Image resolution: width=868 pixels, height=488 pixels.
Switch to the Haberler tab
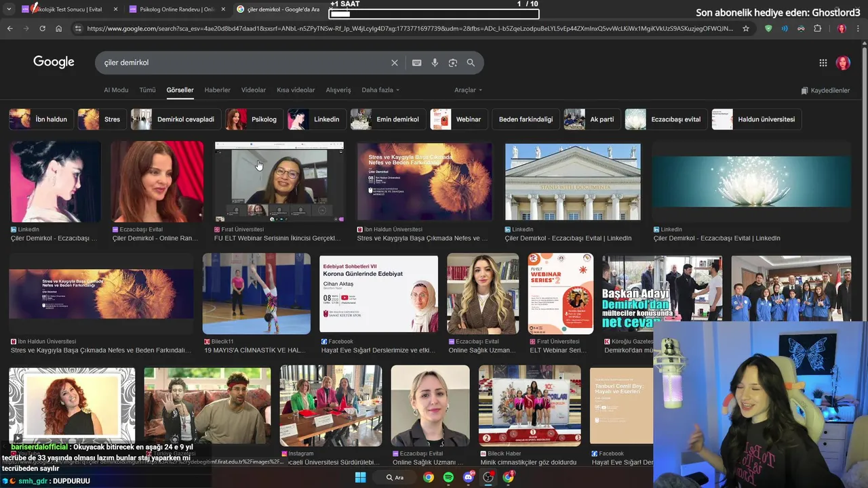217,90
